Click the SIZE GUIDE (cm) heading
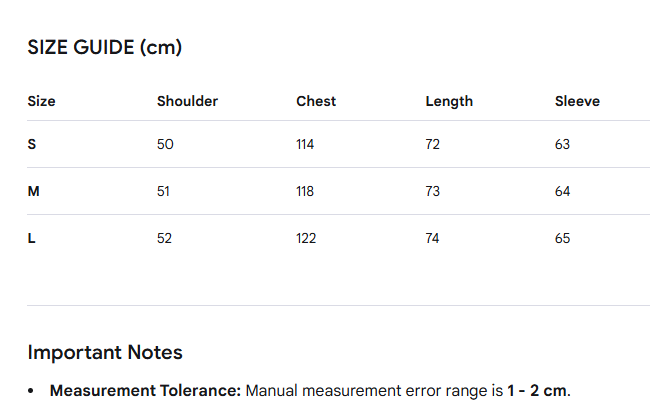 pyautogui.click(x=104, y=47)
